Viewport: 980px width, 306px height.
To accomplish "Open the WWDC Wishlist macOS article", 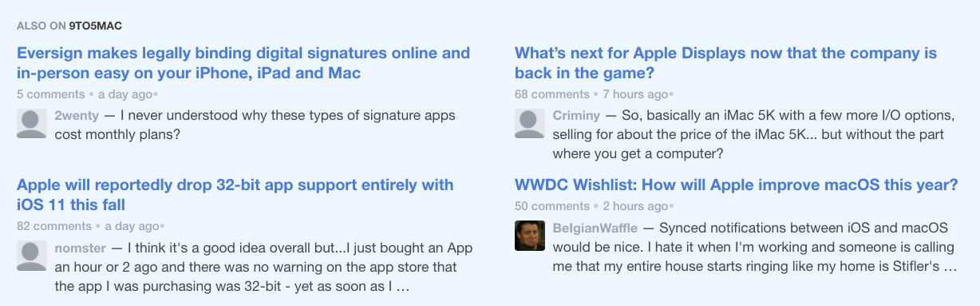I will pyautogui.click(x=736, y=185).
